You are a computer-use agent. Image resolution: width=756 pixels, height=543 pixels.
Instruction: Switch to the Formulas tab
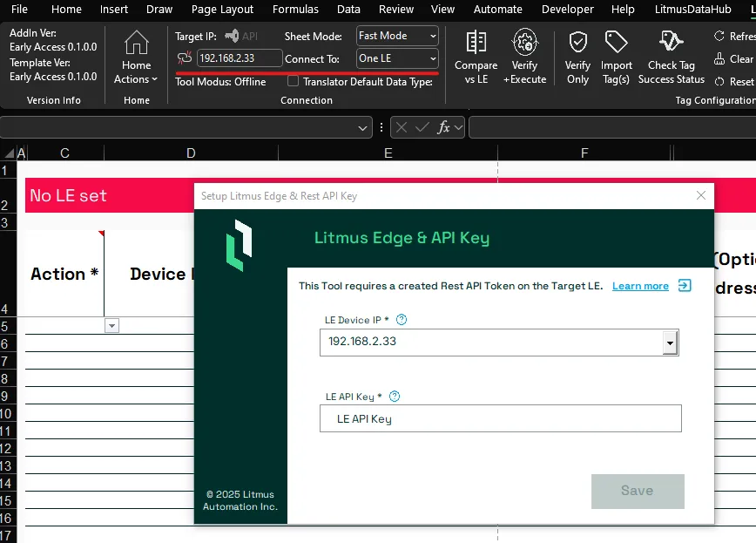click(x=295, y=10)
